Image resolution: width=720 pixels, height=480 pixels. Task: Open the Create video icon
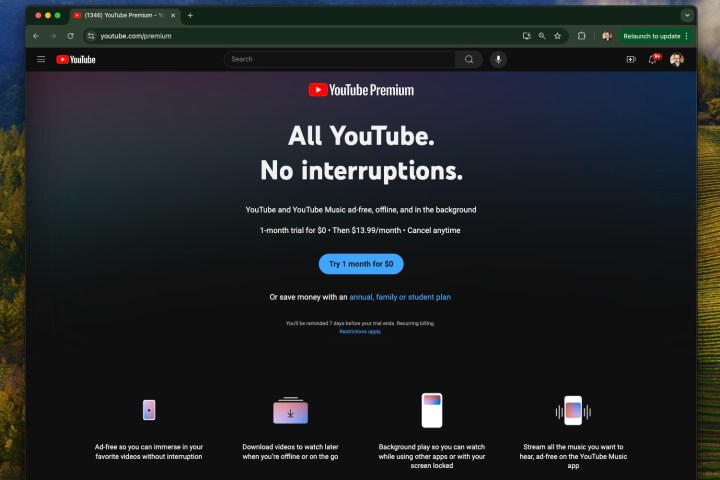[x=631, y=59]
